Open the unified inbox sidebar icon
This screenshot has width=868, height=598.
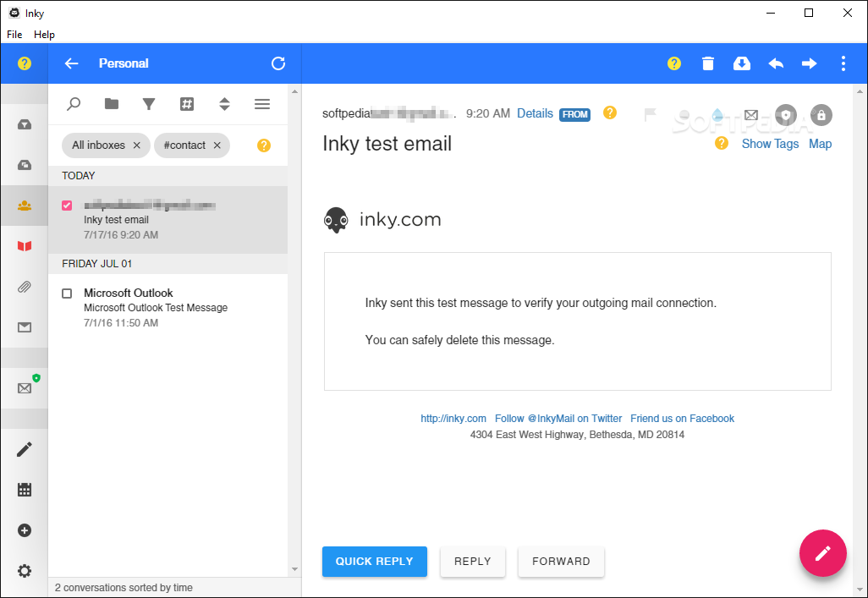pos(25,124)
